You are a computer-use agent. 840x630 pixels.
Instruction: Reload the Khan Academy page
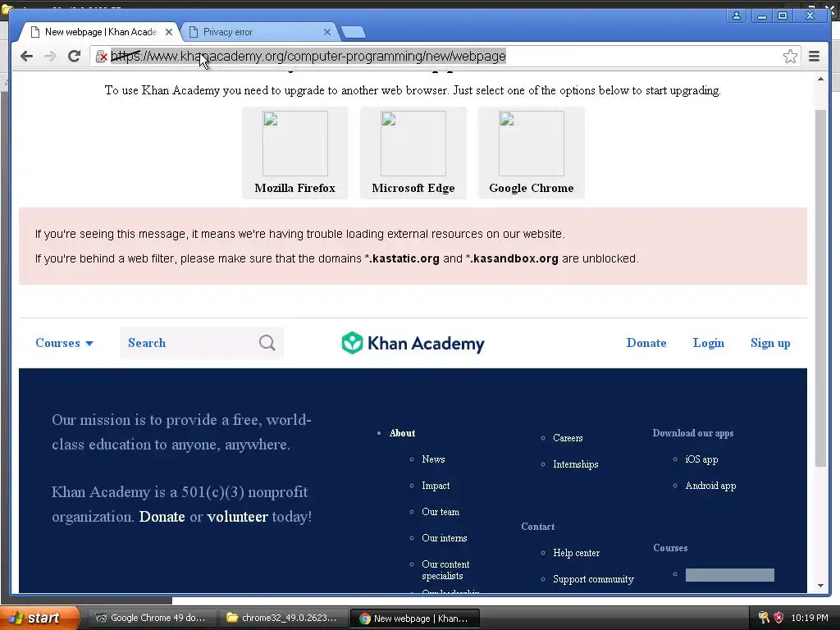pos(74,56)
